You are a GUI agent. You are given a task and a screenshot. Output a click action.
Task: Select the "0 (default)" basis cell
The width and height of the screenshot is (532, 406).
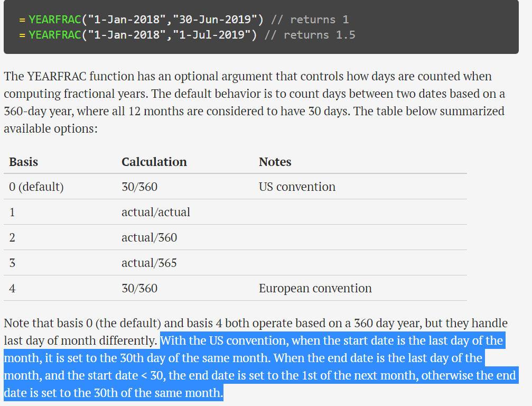coord(36,187)
